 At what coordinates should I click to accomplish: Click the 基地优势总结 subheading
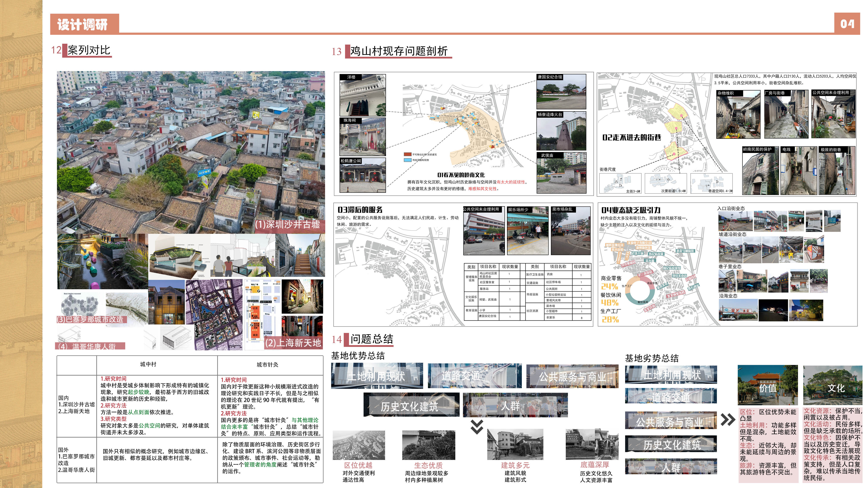click(358, 356)
